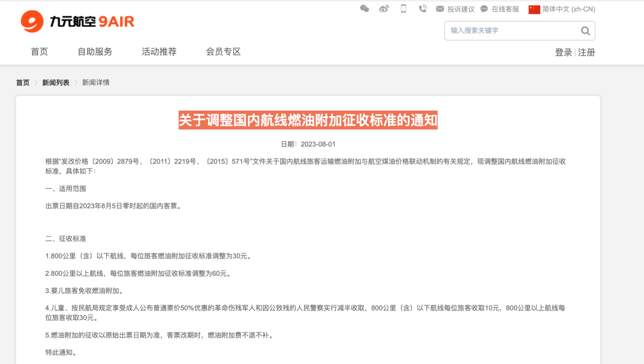This screenshot has height=364, width=644.
Task: Open the Weibo icon
Action: 383,9
